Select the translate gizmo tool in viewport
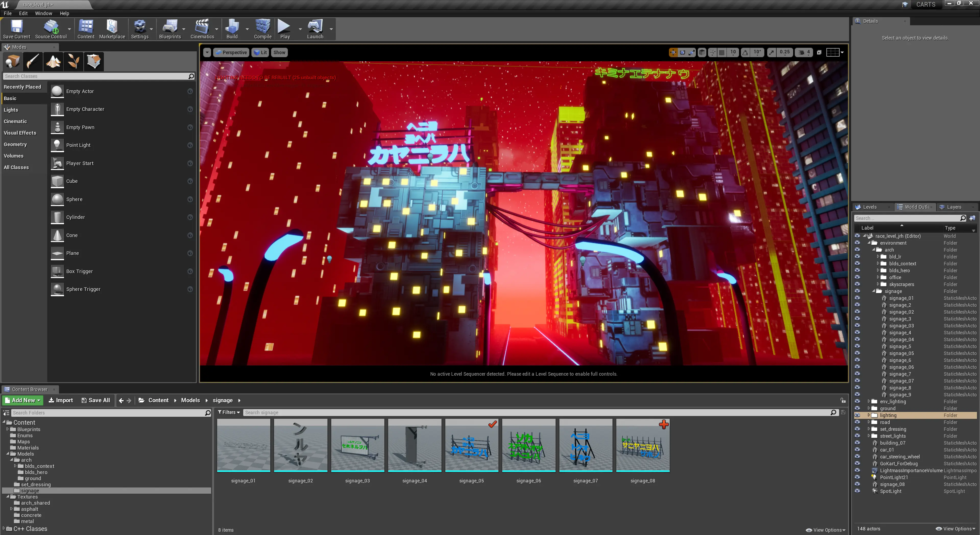The width and height of the screenshot is (980, 535). [673, 53]
